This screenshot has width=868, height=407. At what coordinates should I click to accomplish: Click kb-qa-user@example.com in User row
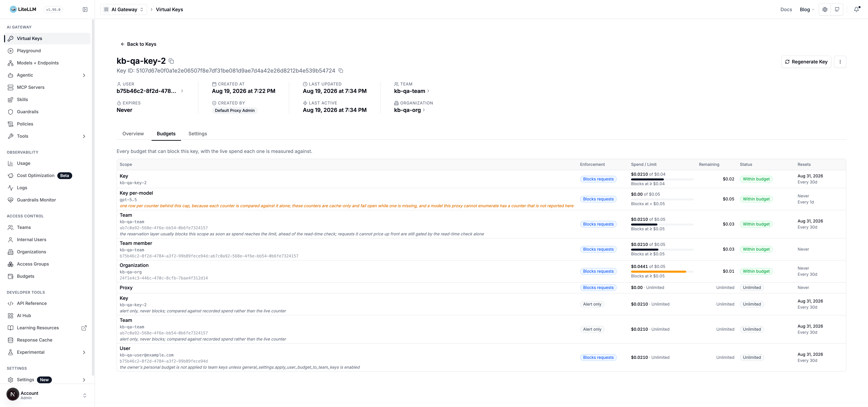(147, 355)
